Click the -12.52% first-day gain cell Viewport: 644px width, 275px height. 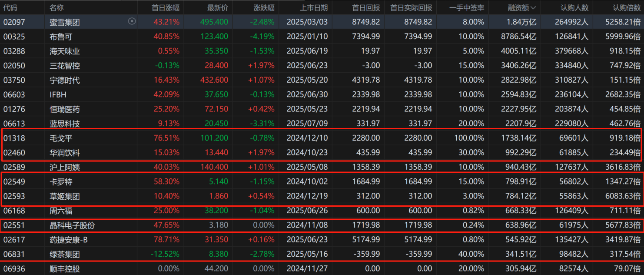165,254
